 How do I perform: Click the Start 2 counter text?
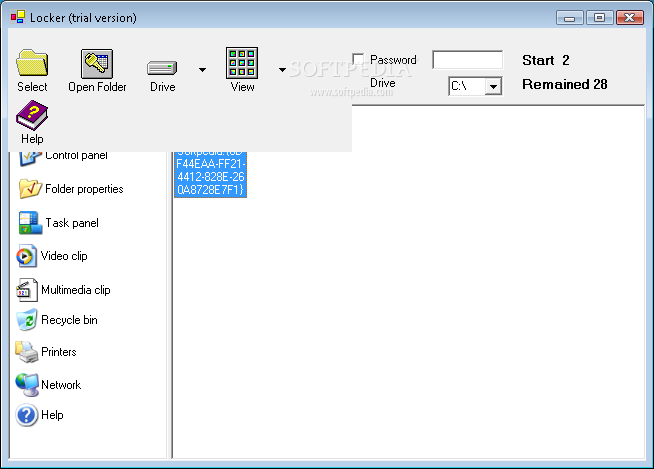click(546, 60)
